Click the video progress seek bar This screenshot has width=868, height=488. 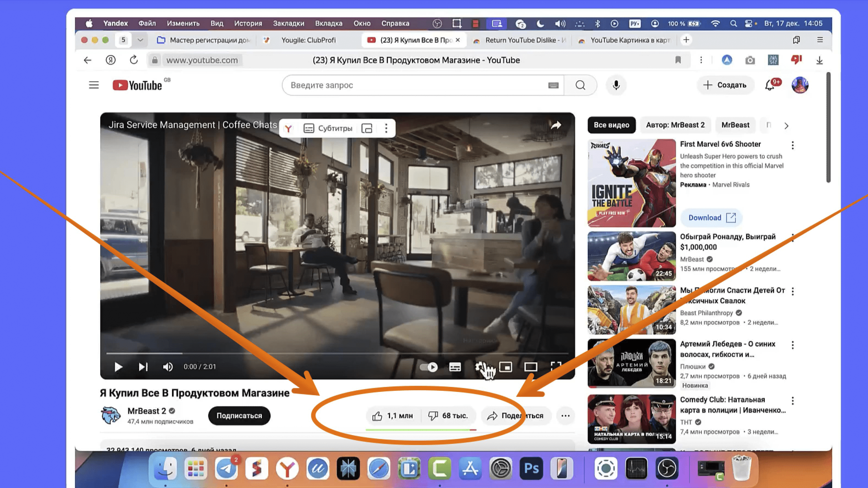(x=337, y=353)
